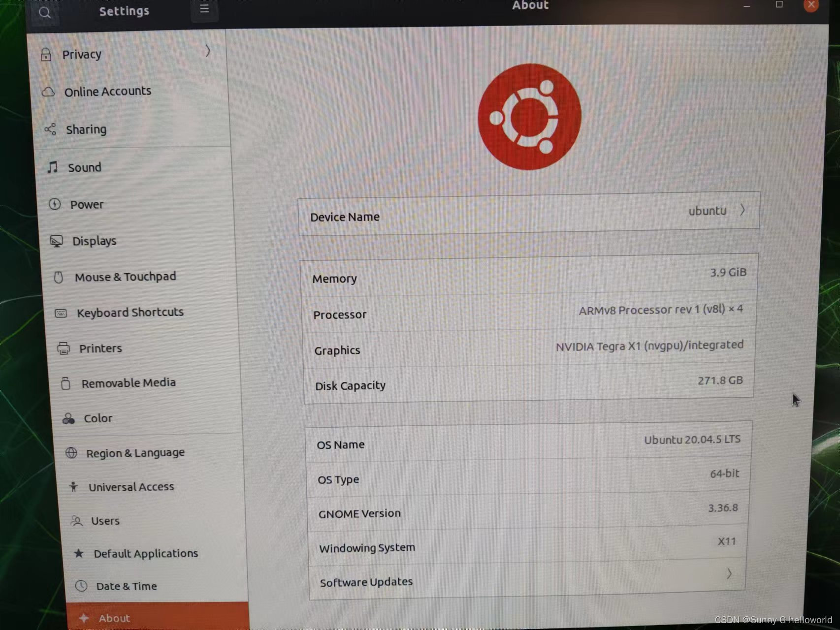
Task: Click the Memory value 3.9 GiB
Action: pos(728,272)
